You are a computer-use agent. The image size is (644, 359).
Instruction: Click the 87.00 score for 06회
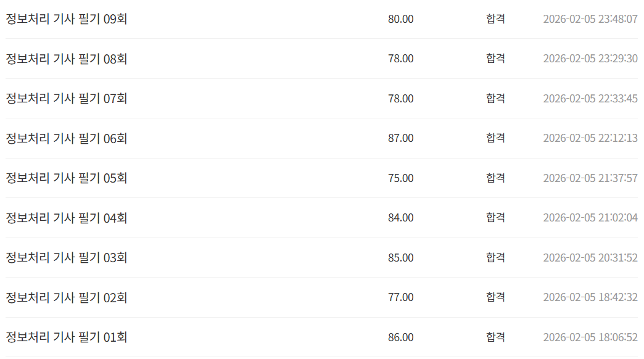click(401, 138)
